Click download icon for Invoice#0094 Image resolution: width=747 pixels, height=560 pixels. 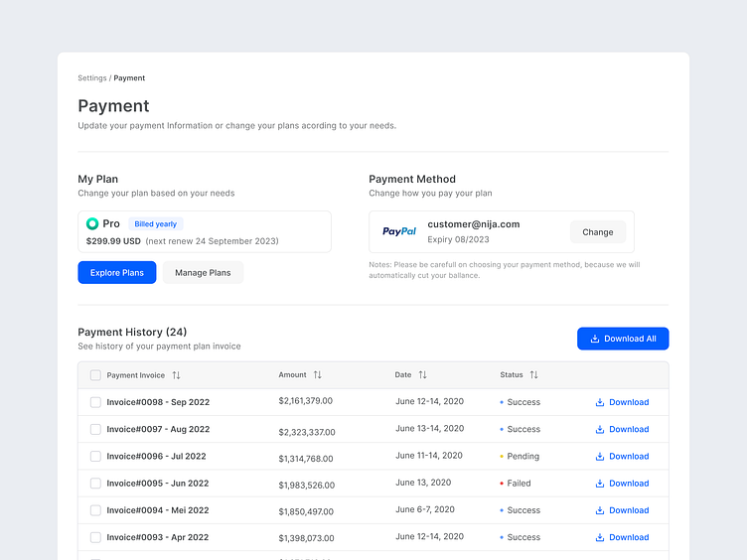click(x=600, y=510)
